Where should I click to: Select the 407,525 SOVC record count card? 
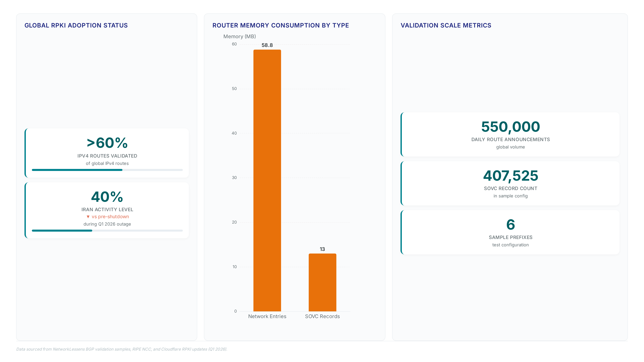pos(510,183)
